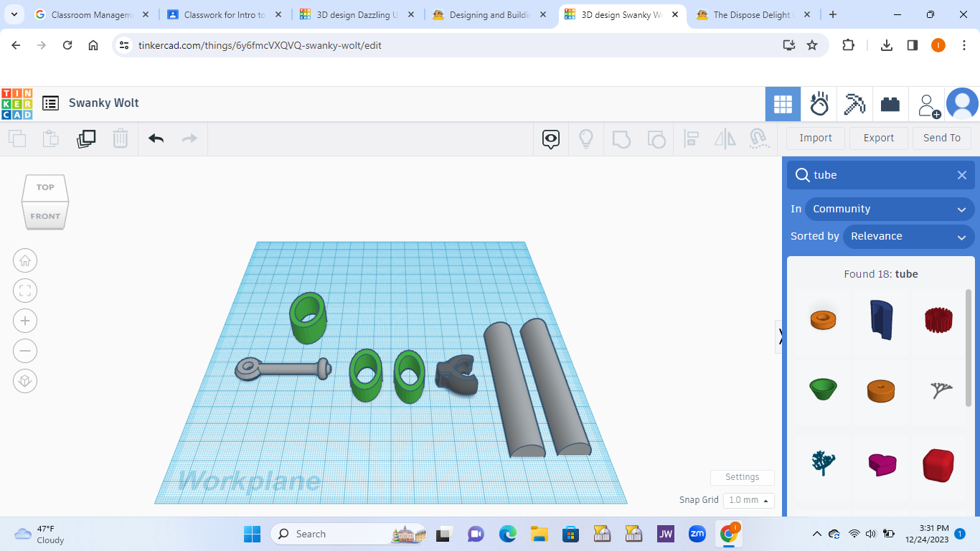Screen dimensions: 980x551
Task: Click the Copy tool icon
Action: click(x=17, y=138)
